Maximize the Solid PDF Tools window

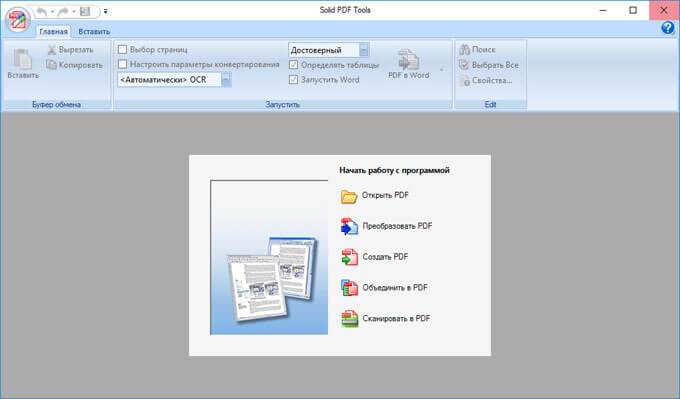[x=633, y=10]
